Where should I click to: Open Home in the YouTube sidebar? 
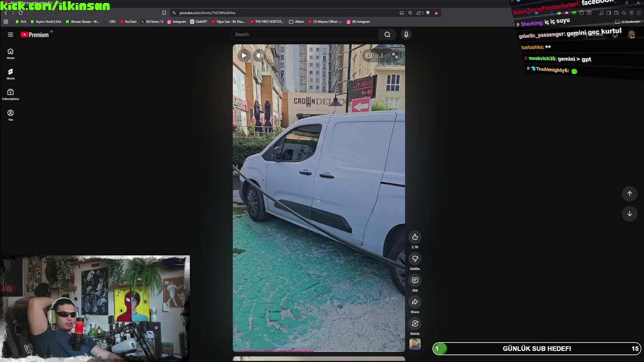(10, 54)
